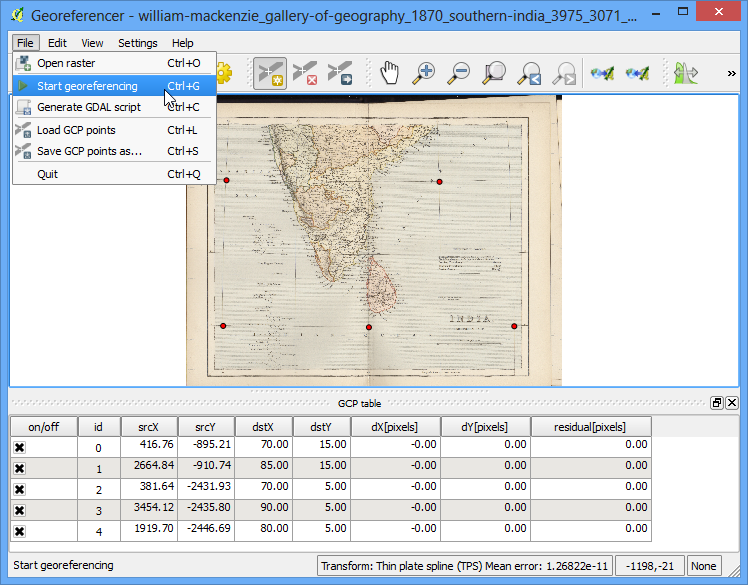The height and width of the screenshot is (585, 748).
Task: Click the green Start georeferencing play icon
Action: click(22, 86)
